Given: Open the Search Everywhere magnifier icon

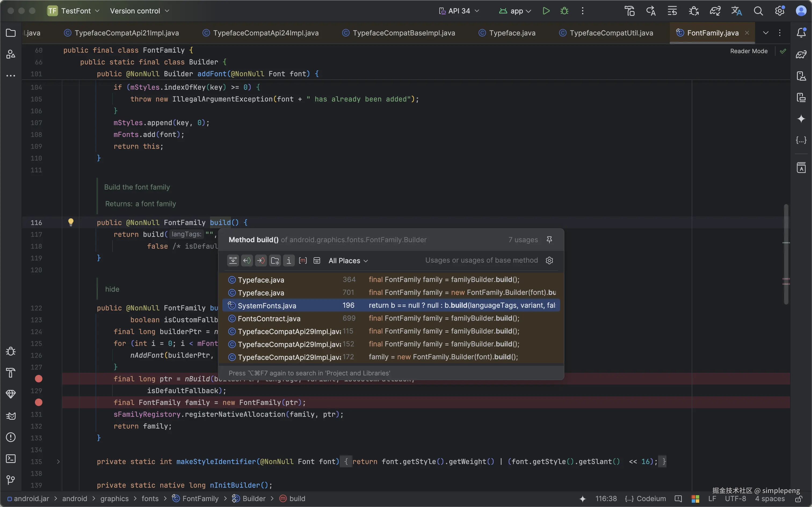Looking at the screenshot, I should (758, 11).
